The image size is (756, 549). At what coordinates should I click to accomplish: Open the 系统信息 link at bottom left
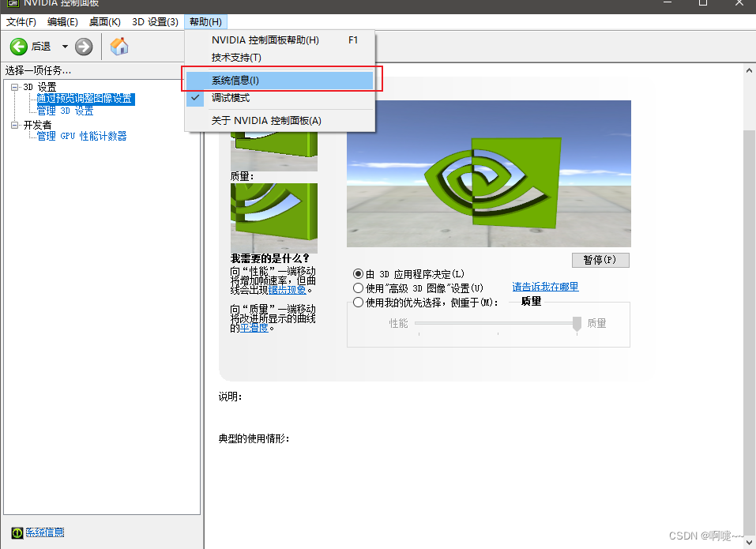point(45,532)
